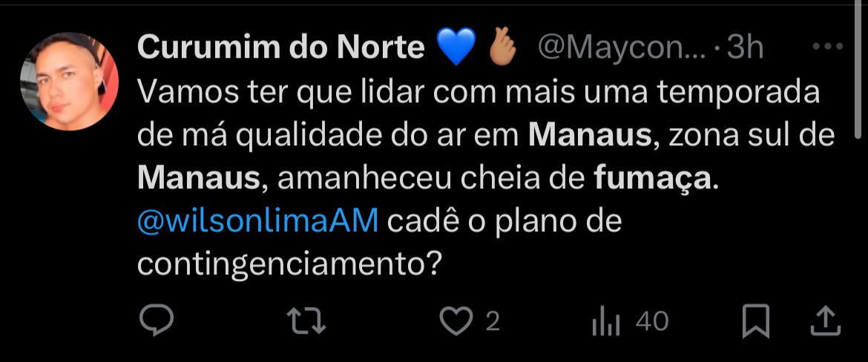Tap the share upload icon
Screen dimensions: 868x362
tap(824, 321)
